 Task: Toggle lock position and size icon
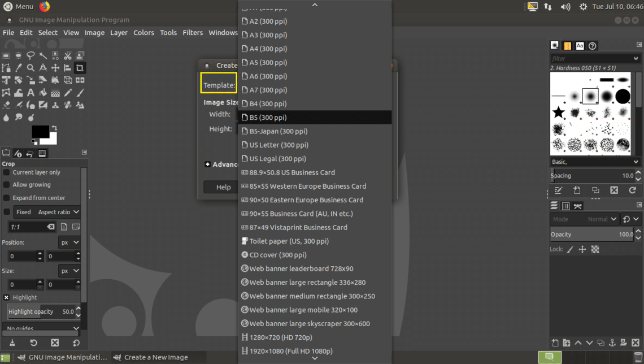click(582, 249)
